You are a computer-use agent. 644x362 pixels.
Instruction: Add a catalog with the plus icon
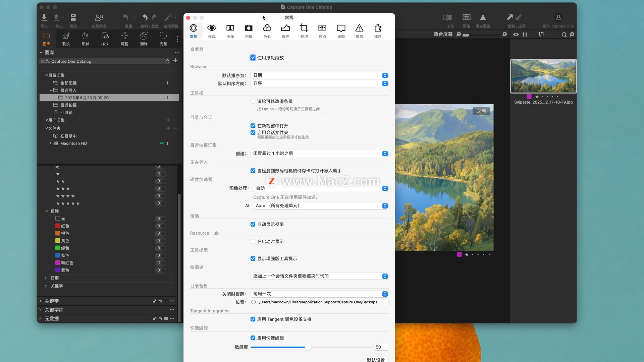[x=175, y=61]
